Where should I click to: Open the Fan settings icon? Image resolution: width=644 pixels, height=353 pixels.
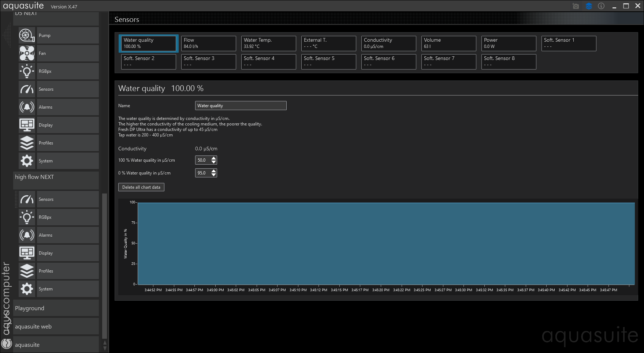pyautogui.click(x=27, y=53)
